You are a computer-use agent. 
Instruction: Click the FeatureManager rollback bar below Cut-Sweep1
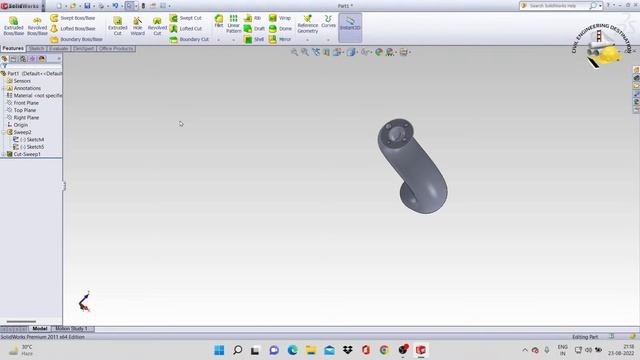[31, 158]
